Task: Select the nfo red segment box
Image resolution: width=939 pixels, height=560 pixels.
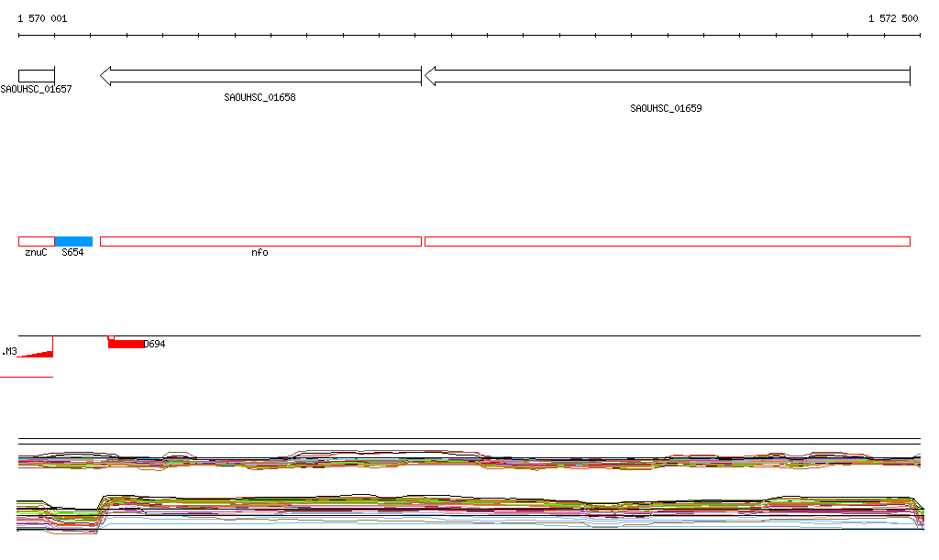Action: pos(260,242)
